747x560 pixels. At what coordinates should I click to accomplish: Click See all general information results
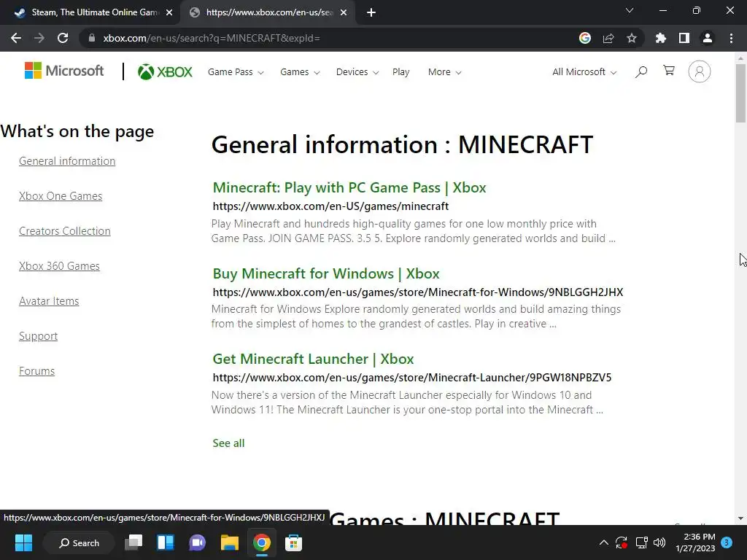tap(228, 443)
